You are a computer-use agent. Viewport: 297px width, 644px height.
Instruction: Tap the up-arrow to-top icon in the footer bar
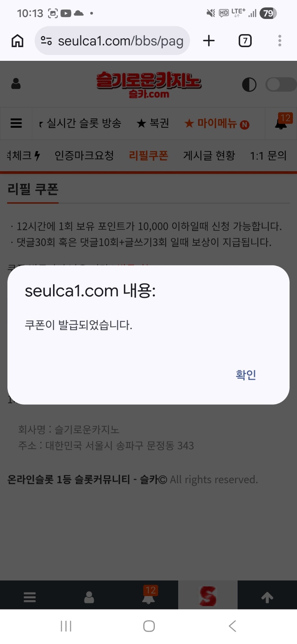tap(267, 597)
